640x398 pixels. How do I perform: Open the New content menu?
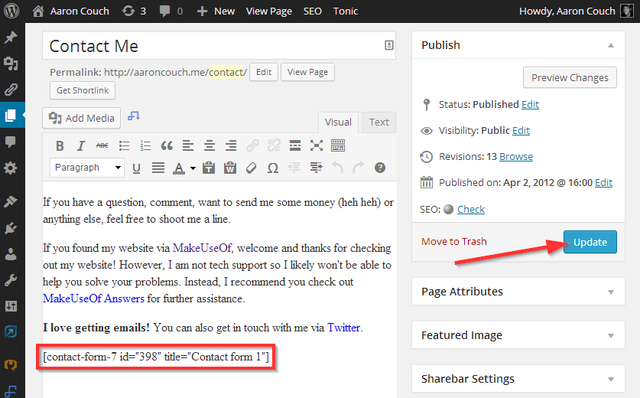[x=216, y=11]
